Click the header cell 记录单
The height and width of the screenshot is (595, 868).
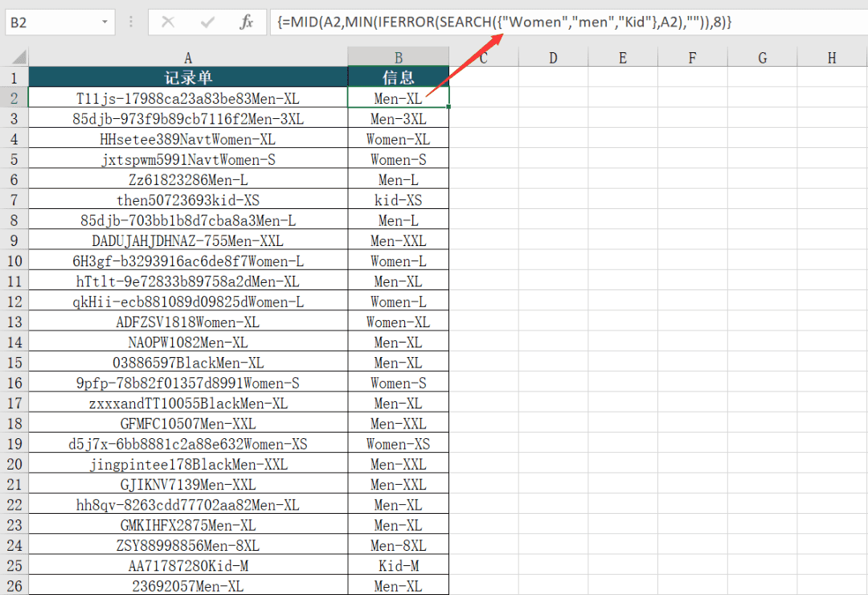(x=188, y=78)
